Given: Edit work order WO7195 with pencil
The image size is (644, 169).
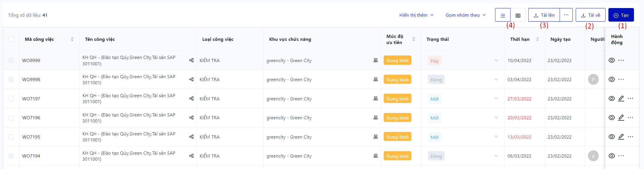Looking at the screenshot, I should click(x=621, y=137).
